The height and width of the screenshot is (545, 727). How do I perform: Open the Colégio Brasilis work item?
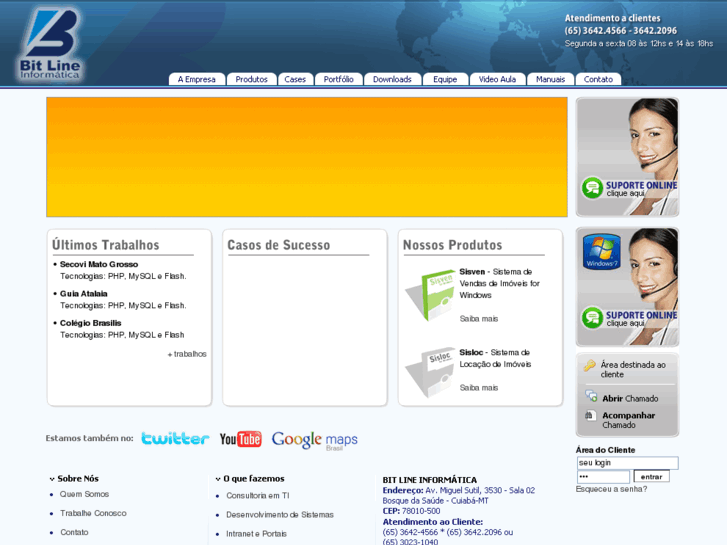[x=90, y=323]
